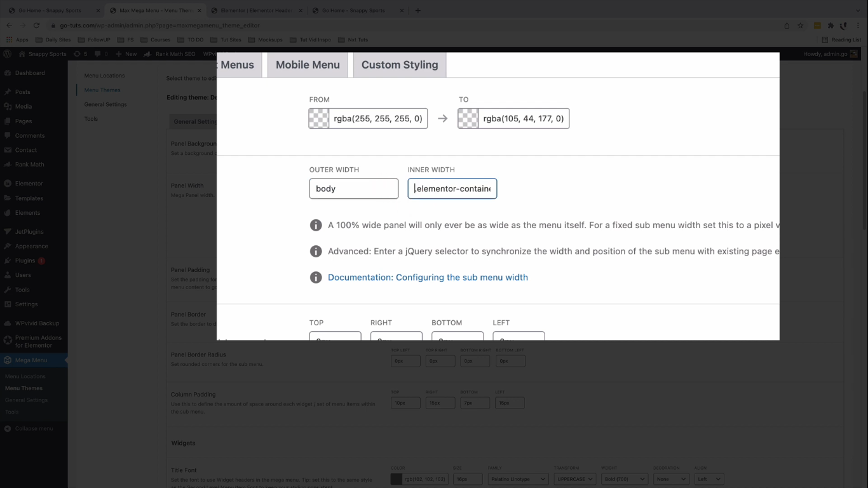The height and width of the screenshot is (488, 868).
Task: Click the + New item in admin bar
Action: pyautogui.click(x=126, y=54)
